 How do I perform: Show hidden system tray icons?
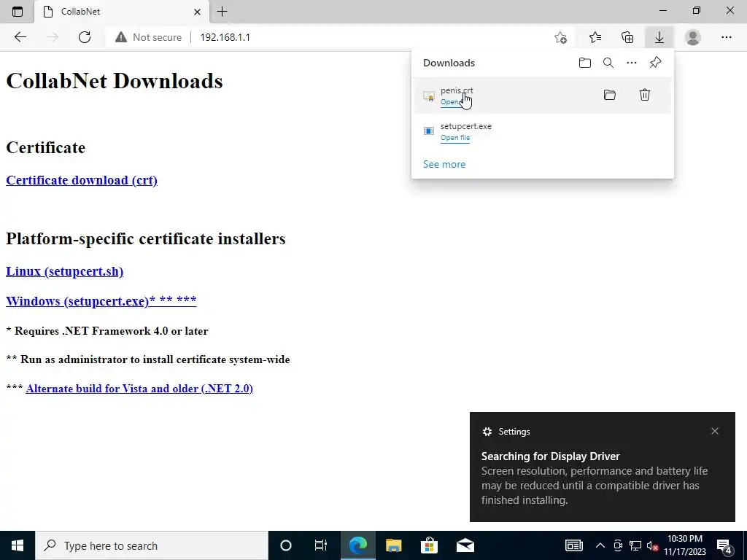tap(600, 545)
